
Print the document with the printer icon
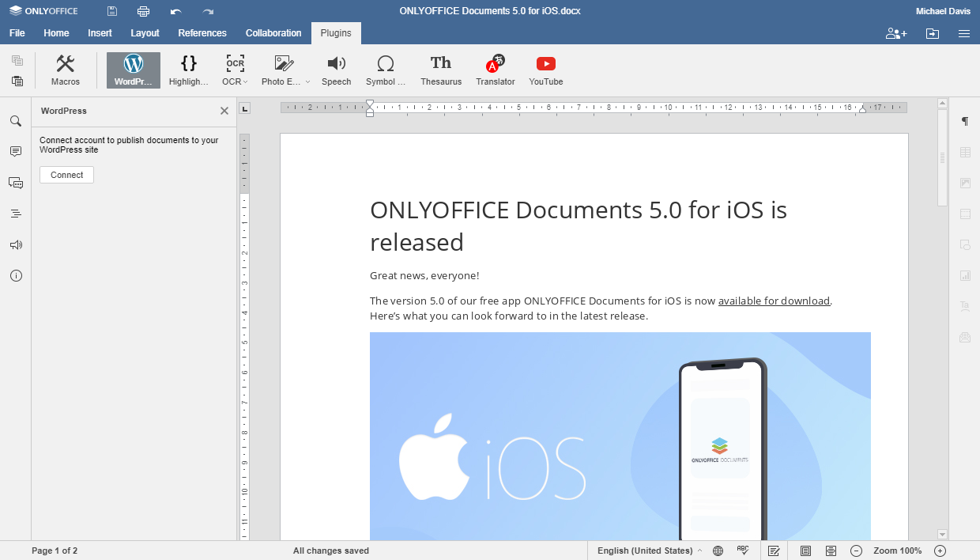tap(143, 11)
